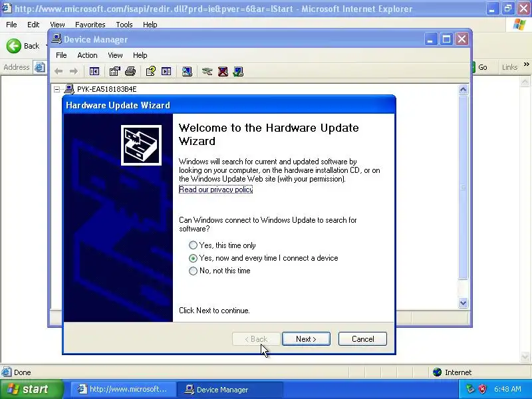Click the IE page scrollbar down arrow
Viewport: 532px width, 399px height.
tap(525, 356)
